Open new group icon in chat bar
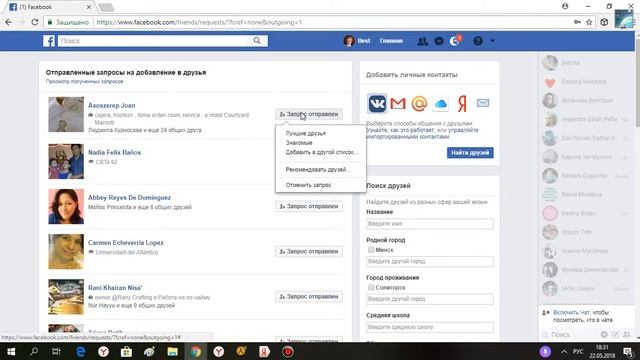The height and width of the screenshot is (360, 640). pyautogui.click(x=627, y=334)
